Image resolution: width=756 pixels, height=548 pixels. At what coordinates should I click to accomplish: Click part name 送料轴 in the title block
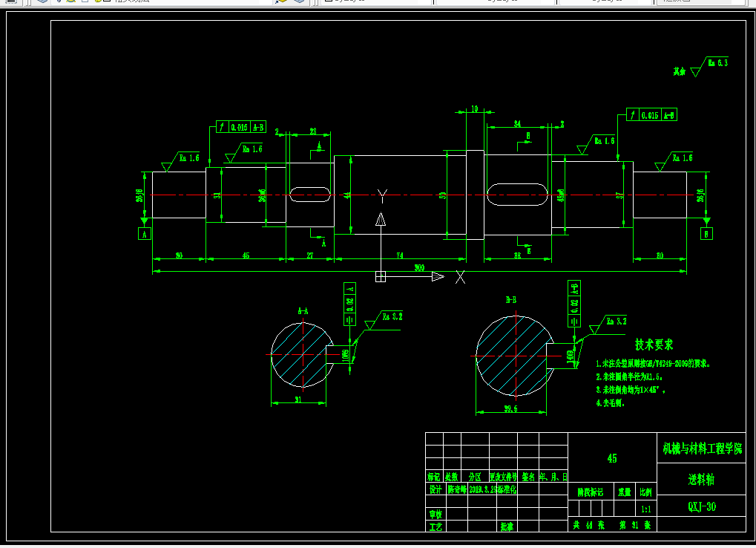(x=702, y=480)
